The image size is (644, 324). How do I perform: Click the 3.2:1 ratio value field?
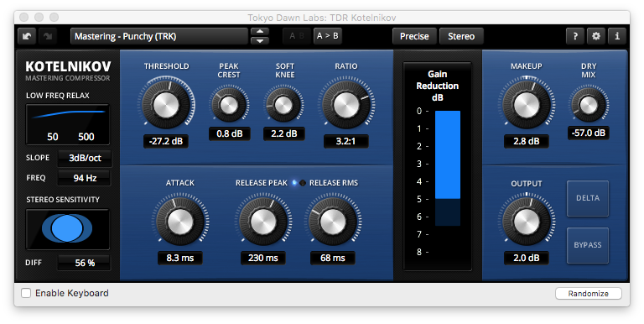345,142
